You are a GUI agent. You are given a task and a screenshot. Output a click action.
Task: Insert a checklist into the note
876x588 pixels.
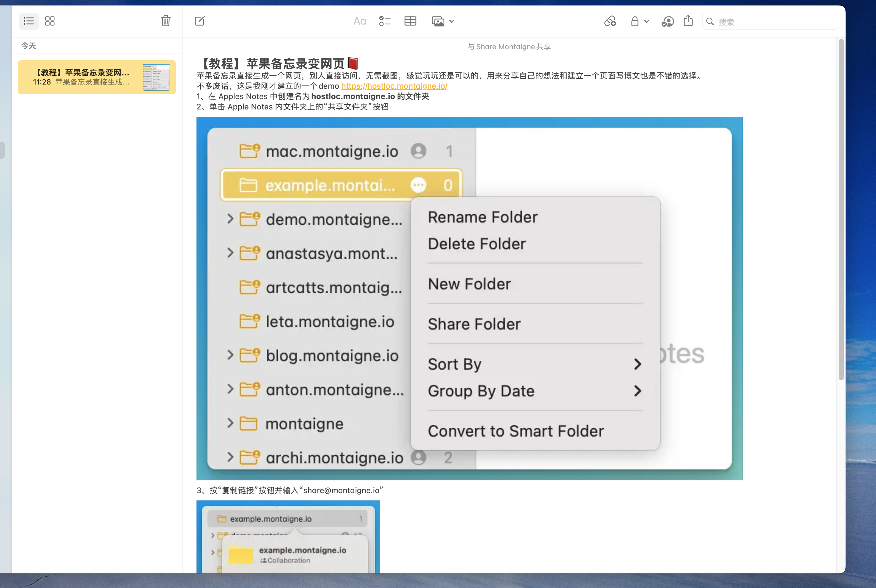pyautogui.click(x=385, y=21)
